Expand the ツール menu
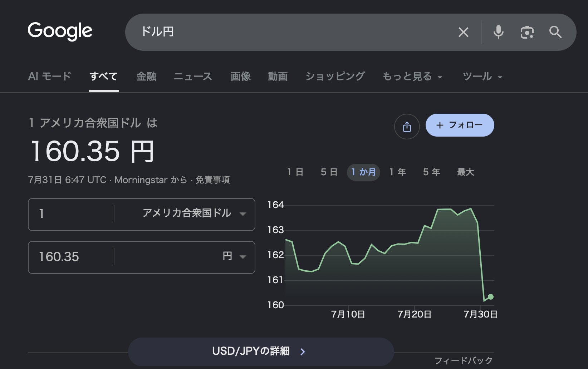Image resolution: width=588 pixels, height=369 pixels. pyautogui.click(x=482, y=77)
